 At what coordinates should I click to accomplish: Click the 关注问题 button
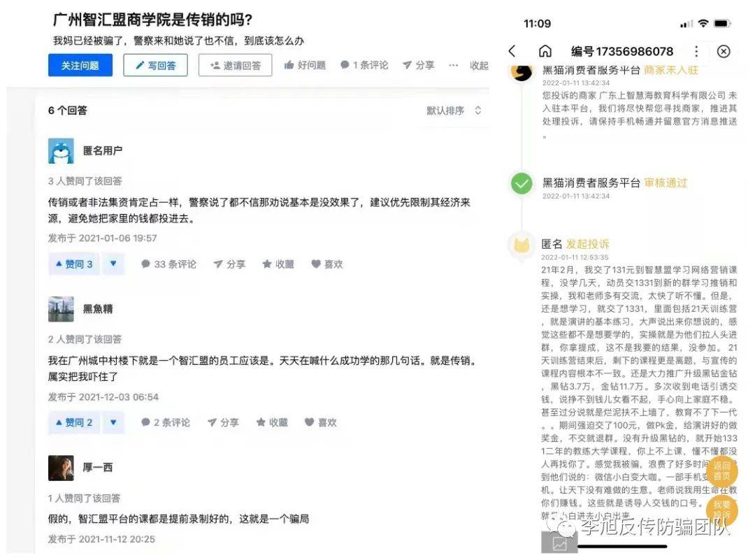coord(80,65)
